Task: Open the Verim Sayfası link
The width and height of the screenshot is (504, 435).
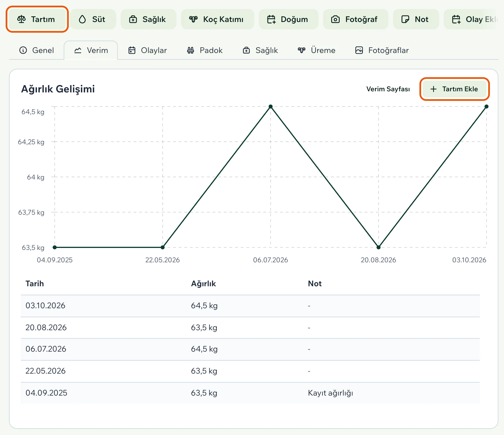Action: [x=388, y=89]
